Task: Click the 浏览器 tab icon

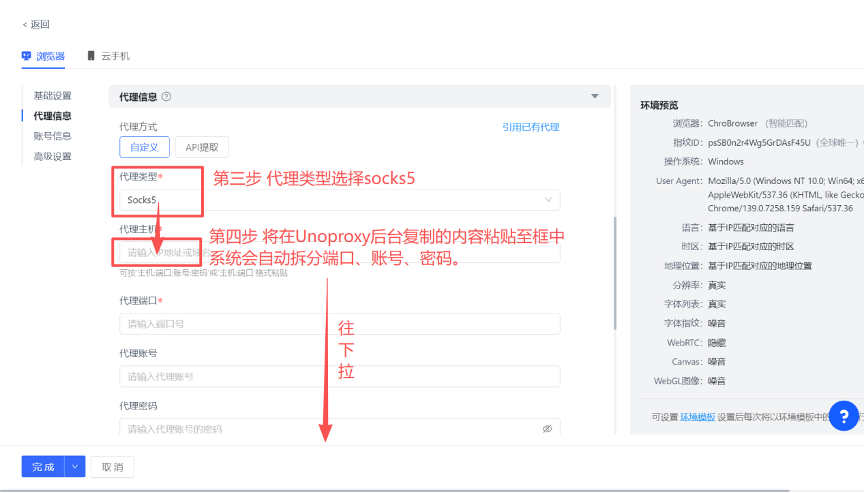Action: pos(26,56)
